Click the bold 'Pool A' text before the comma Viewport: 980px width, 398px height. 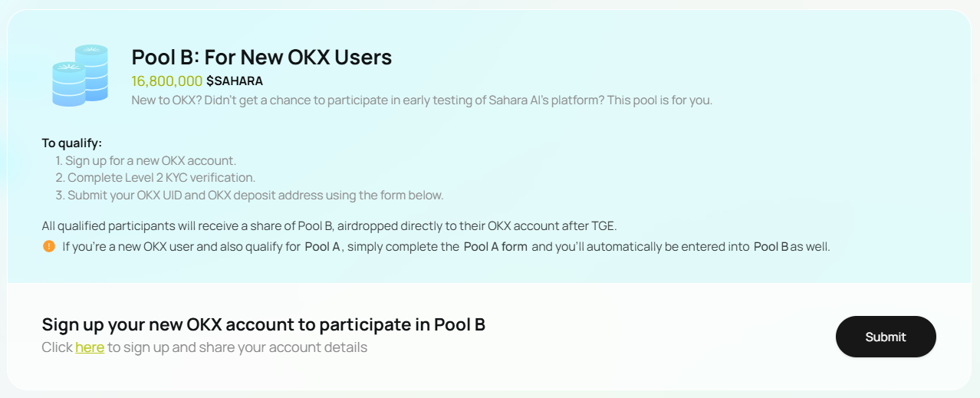pyautogui.click(x=322, y=246)
